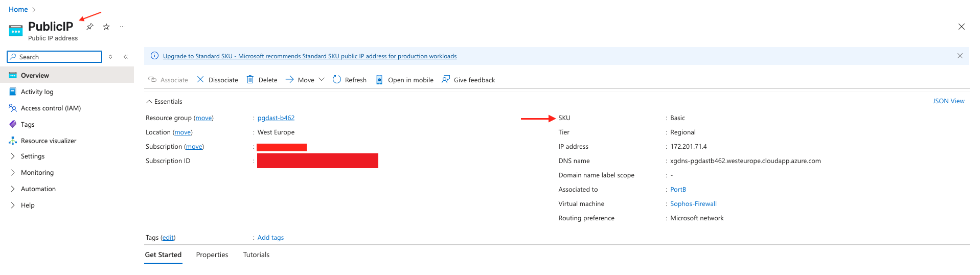980x275 pixels.
Task: Click the Associate link icon in toolbar
Action: [152, 79]
